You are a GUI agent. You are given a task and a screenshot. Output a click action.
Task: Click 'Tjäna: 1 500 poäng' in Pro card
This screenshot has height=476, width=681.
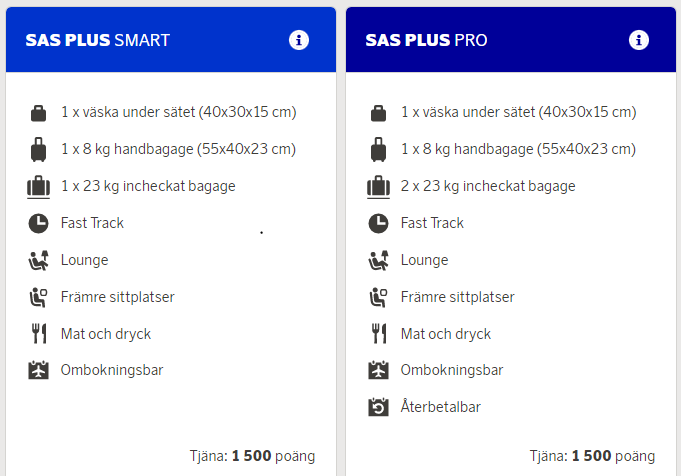(x=592, y=456)
